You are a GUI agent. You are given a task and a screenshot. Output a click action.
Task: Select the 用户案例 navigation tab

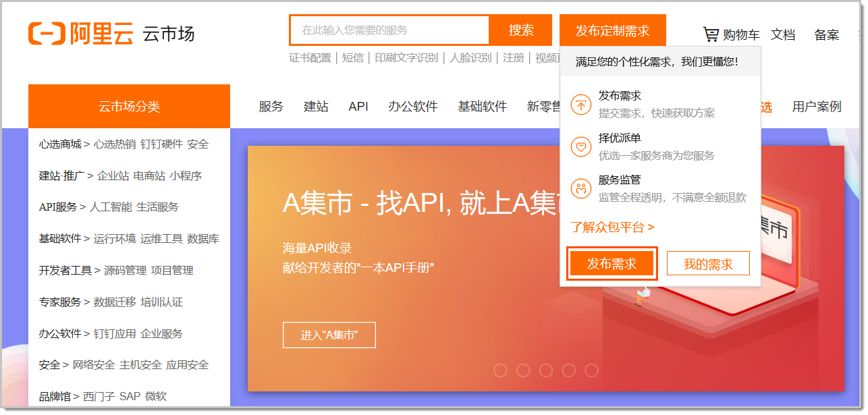coord(817,107)
